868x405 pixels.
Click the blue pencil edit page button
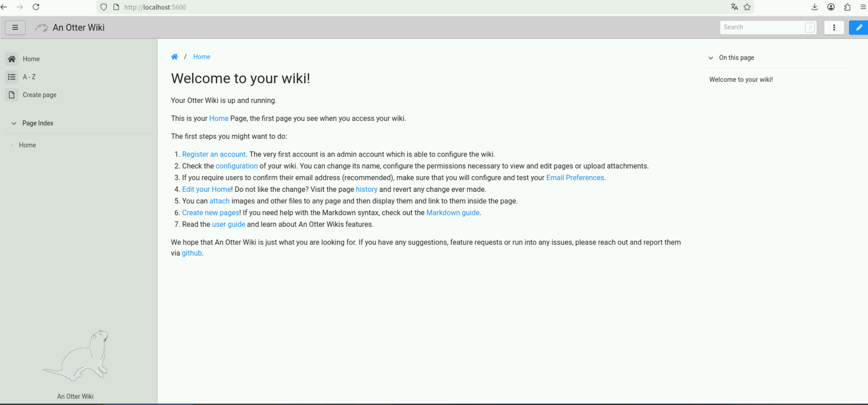click(859, 28)
